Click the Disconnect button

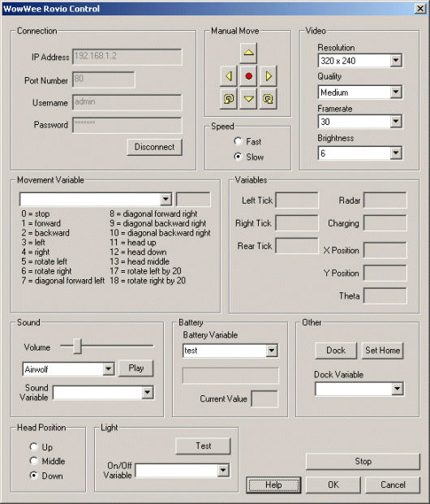tap(155, 147)
